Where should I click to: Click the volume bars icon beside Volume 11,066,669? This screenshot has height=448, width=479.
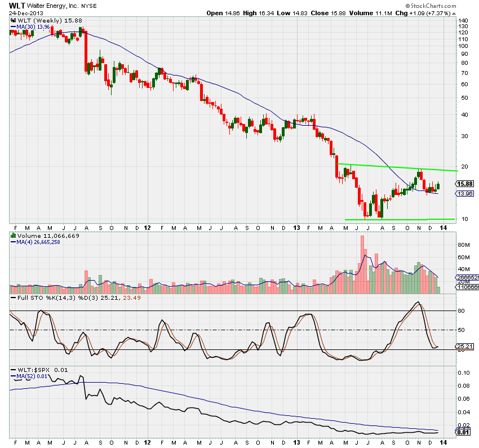[x=13, y=236]
